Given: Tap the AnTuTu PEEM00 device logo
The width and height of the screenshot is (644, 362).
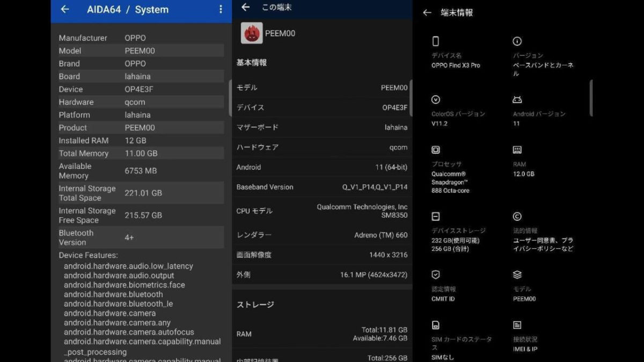Looking at the screenshot, I should click(252, 33).
